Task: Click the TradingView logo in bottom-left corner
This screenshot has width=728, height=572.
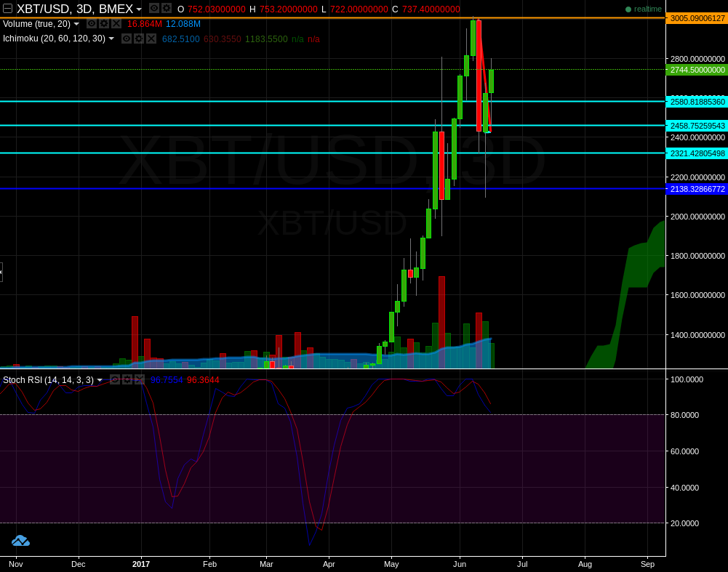Action: click(x=20, y=541)
